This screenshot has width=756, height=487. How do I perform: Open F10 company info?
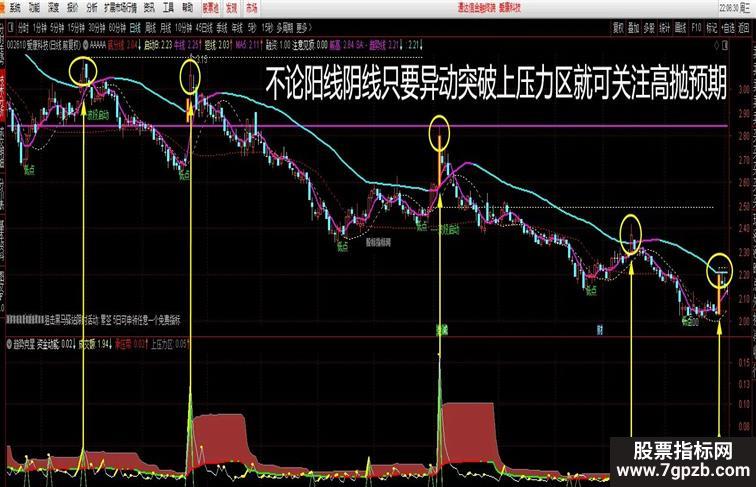pyautogui.click(x=696, y=28)
